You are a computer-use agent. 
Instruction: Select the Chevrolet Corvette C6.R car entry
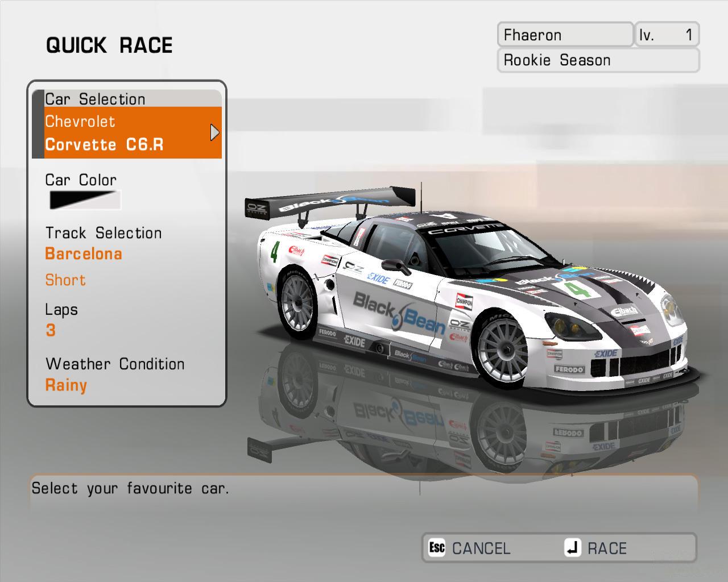click(x=133, y=132)
